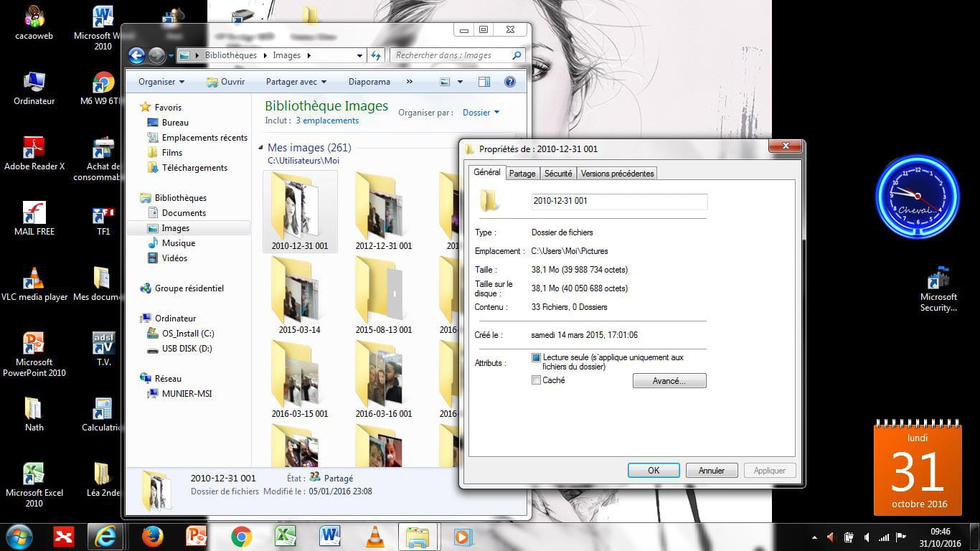The height and width of the screenshot is (551, 980).
Task: Open Microsoft Excel 2010 desktop icon
Action: tap(34, 485)
